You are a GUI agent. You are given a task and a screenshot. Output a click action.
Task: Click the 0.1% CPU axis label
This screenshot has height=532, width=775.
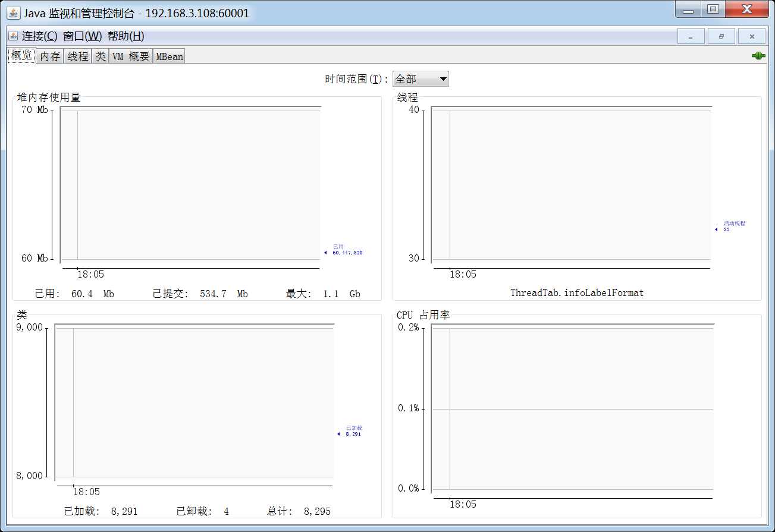point(408,408)
